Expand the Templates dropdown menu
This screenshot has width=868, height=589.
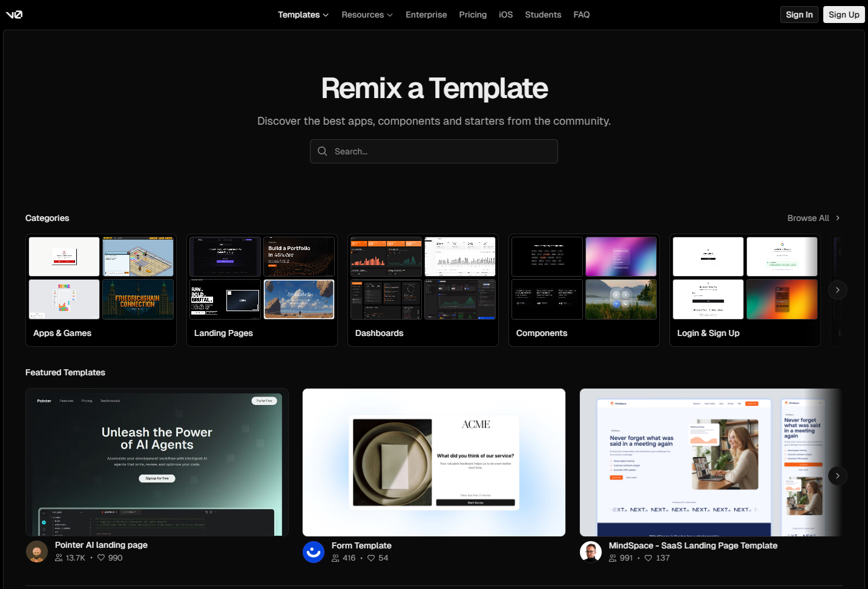(x=303, y=15)
